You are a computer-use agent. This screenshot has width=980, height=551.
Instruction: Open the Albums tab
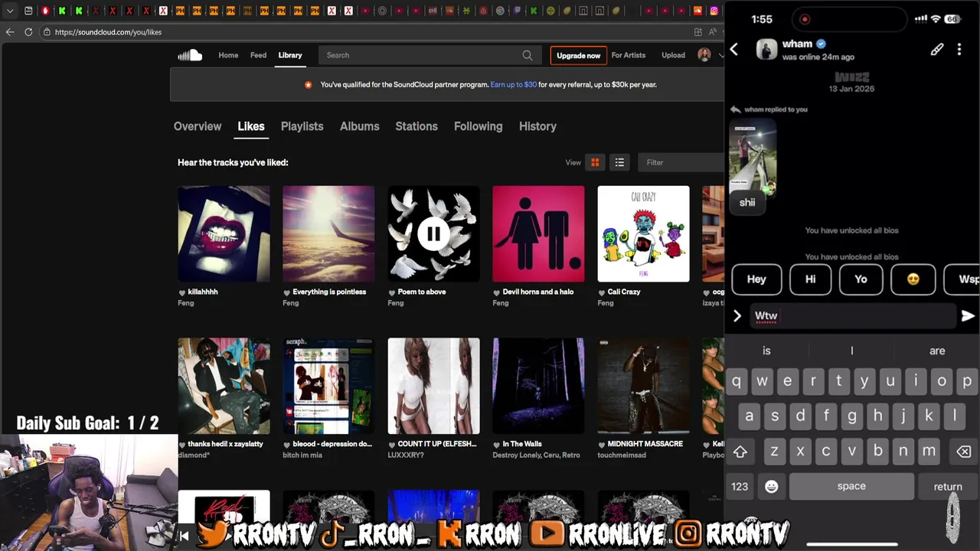[x=359, y=126]
